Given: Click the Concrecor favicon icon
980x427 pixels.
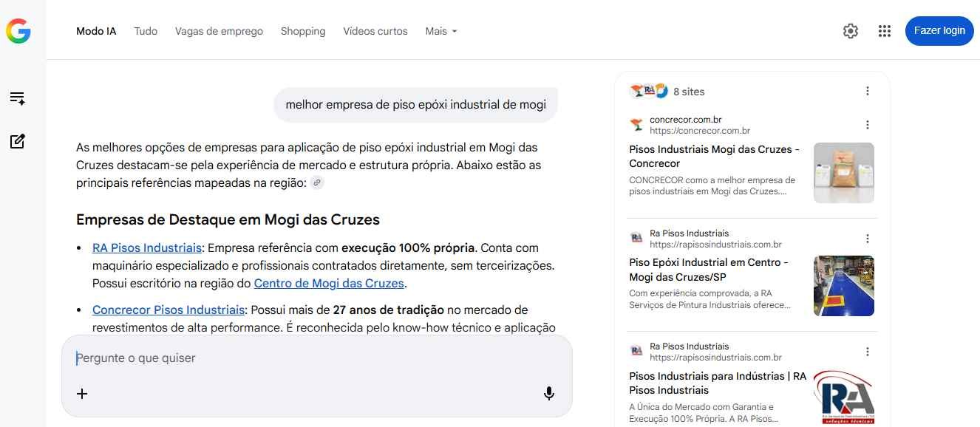Looking at the screenshot, I should pos(636,125).
